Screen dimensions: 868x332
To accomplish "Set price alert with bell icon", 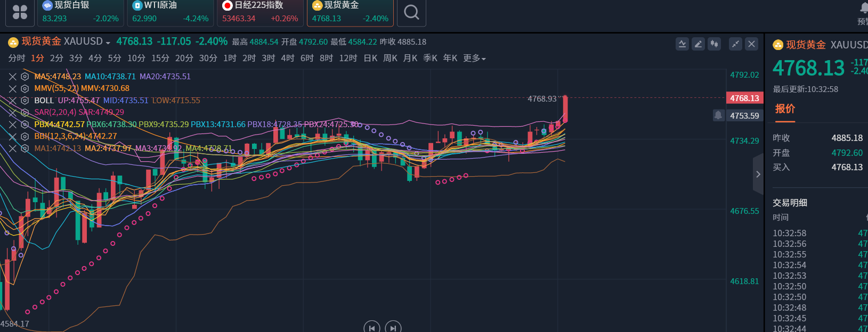I will 718,115.
